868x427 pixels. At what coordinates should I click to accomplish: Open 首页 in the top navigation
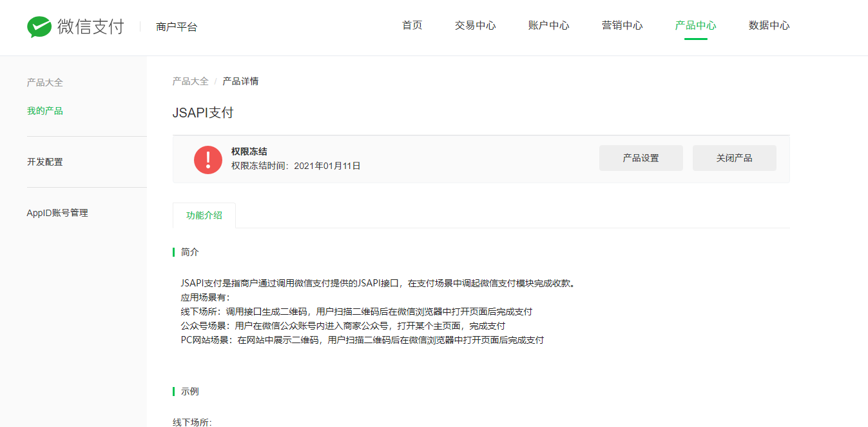click(412, 26)
